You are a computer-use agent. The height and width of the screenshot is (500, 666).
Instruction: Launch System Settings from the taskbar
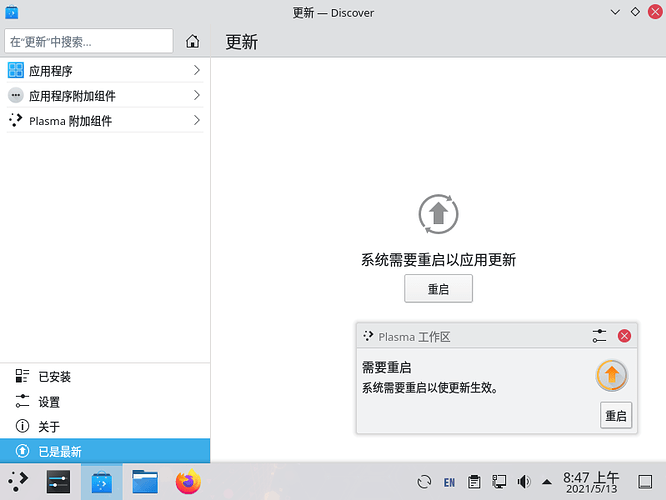tap(58, 482)
